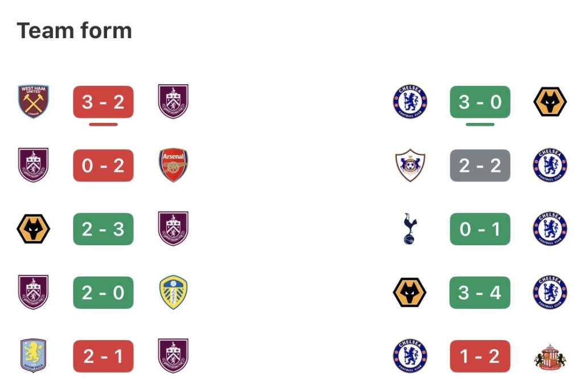This screenshot has height=392, width=583.
Task: Open the West Ham 3 - 2 Burnley result
Action: click(x=103, y=102)
